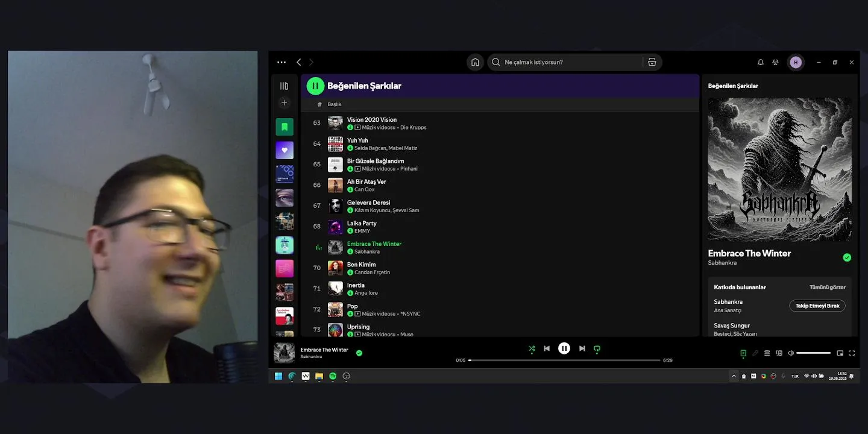This screenshot has width=868, height=434.
Task: Switch input language TUR indicator
Action: click(x=795, y=376)
